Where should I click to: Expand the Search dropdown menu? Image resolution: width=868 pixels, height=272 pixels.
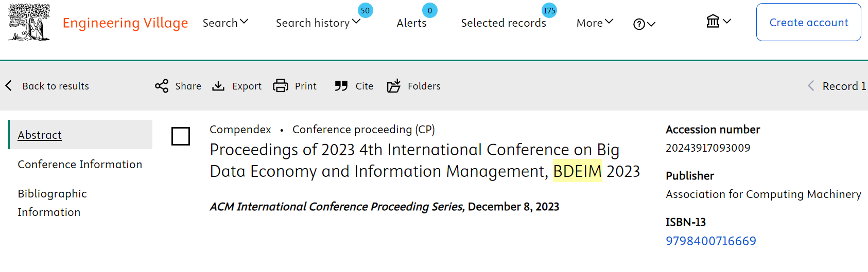pos(225,23)
